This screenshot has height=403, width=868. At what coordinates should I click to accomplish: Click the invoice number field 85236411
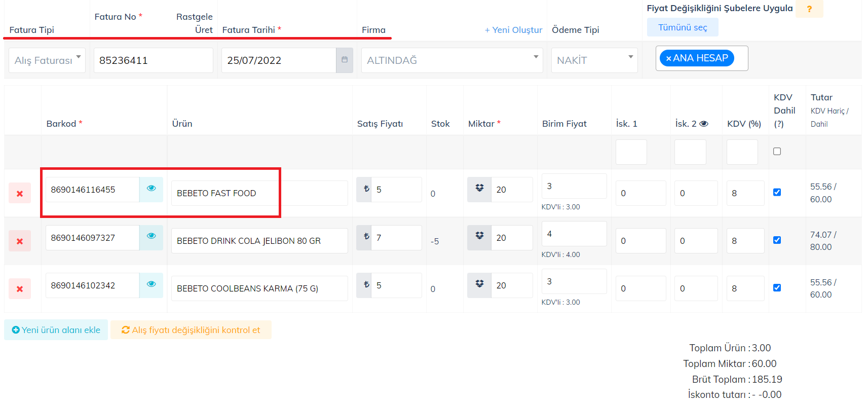tap(154, 60)
